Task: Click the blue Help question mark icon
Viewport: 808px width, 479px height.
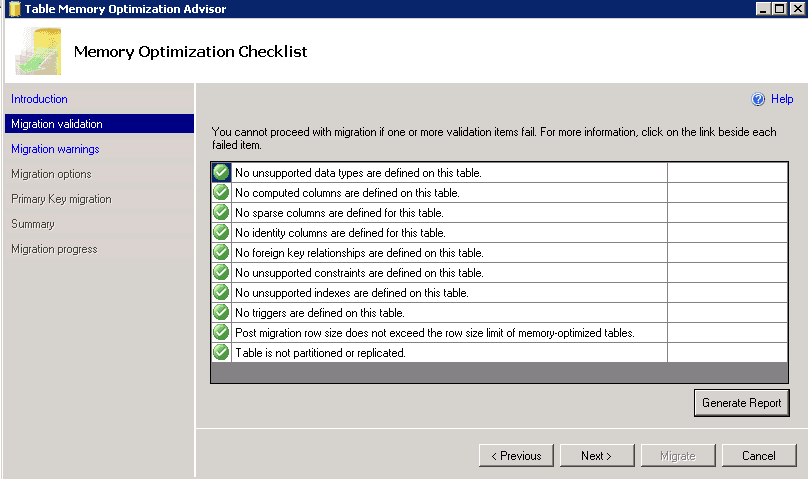Action: click(x=758, y=99)
